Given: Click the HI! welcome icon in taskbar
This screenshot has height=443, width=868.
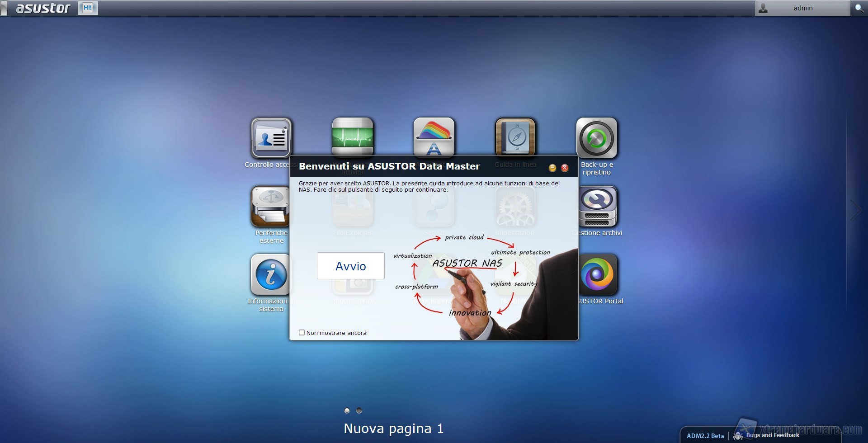Looking at the screenshot, I should click(x=88, y=8).
